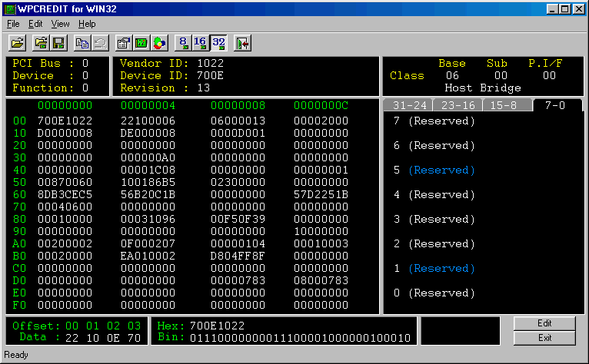Select register value 00200002
The height and width of the screenshot is (364, 589).
pos(65,244)
